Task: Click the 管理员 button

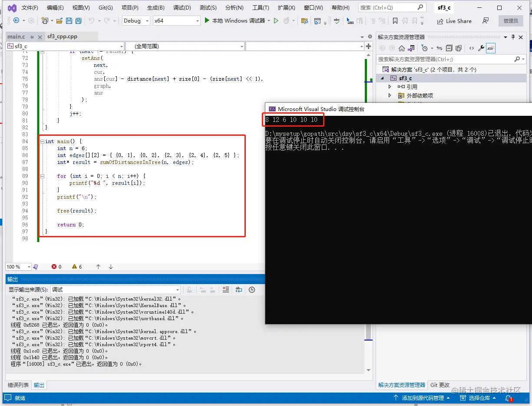Action: (x=511, y=21)
